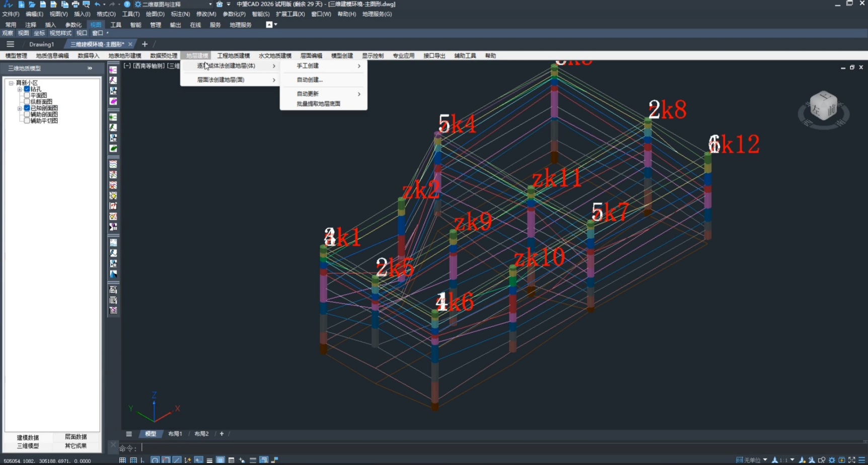Uncheck the 钻孔 checkbox in tree
The height and width of the screenshot is (465, 868).
click(x=27, y=89)
